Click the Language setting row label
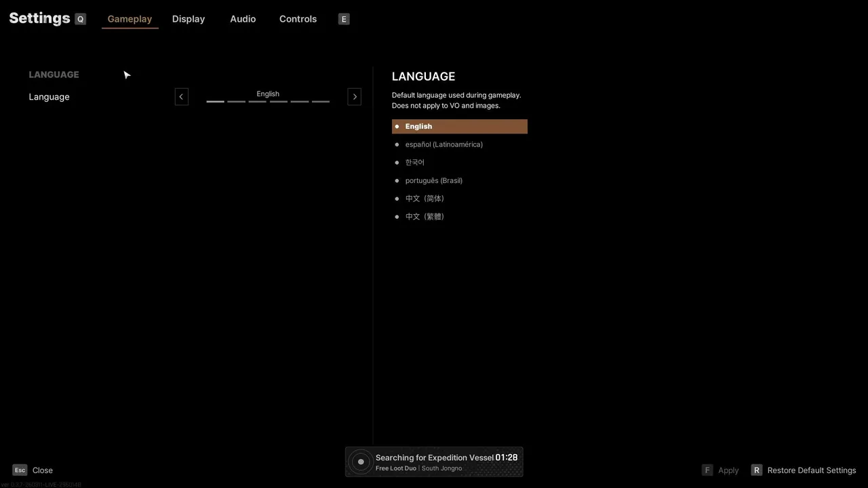 click(49, 97)
